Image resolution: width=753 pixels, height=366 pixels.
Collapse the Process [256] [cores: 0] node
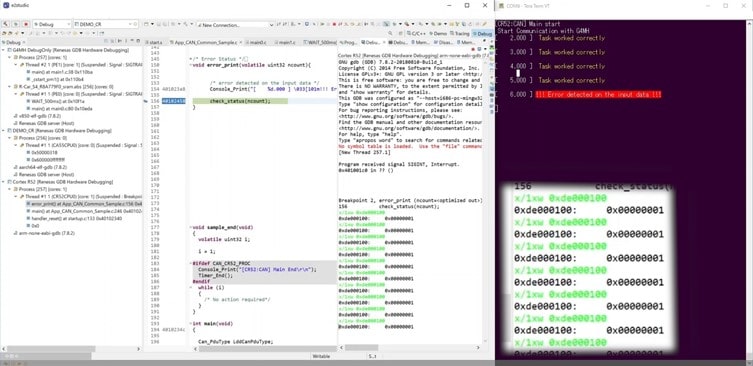tap(10, 137)
